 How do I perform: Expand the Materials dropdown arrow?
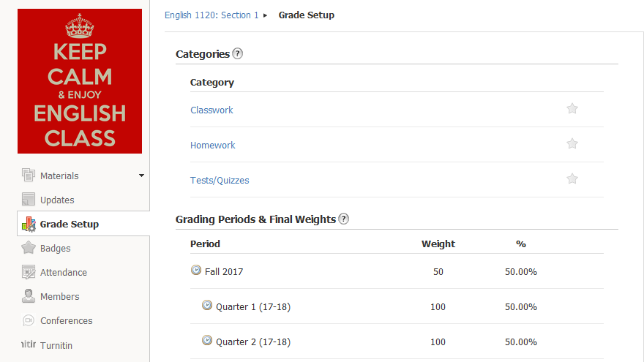pos(141,176)
